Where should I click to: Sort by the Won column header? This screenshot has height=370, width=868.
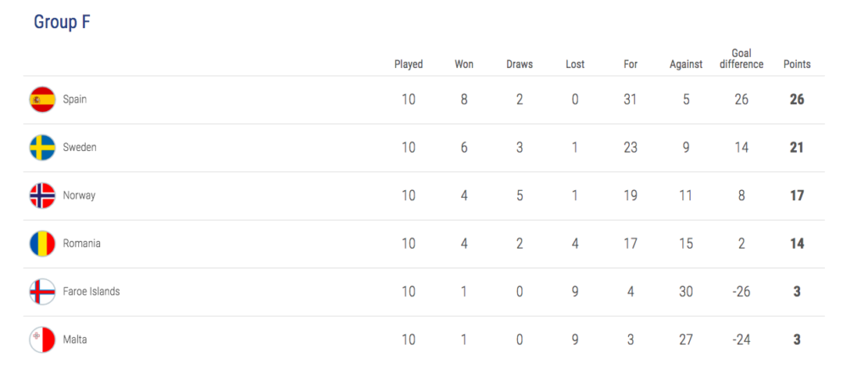point(464,64)
